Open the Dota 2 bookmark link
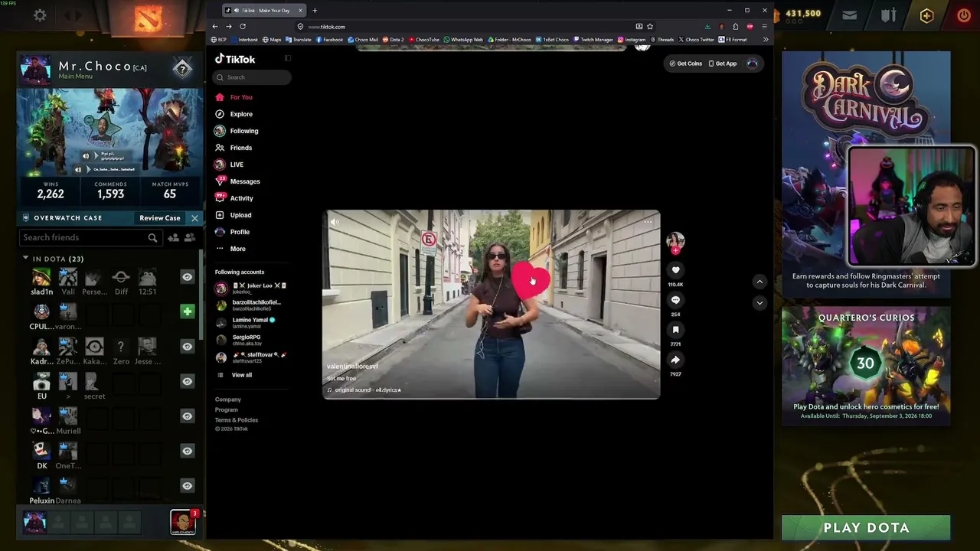 [393, 40]
